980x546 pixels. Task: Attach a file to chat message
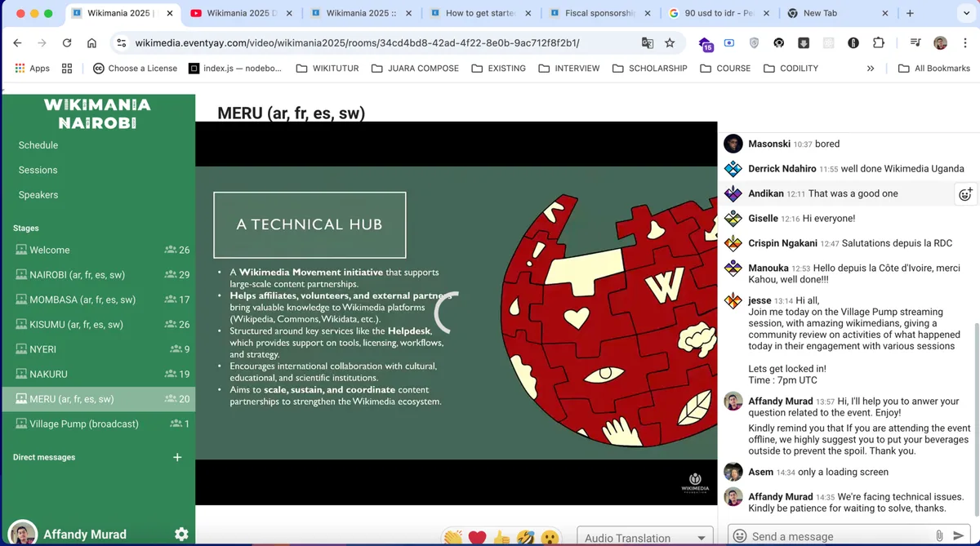940,536
